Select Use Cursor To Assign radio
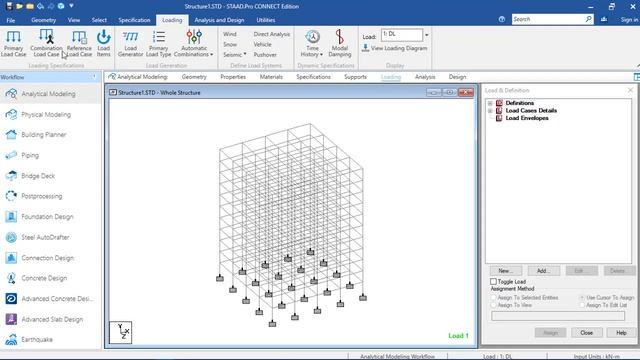This screenshot has height=360, width=640. click(x=582, y=298)
